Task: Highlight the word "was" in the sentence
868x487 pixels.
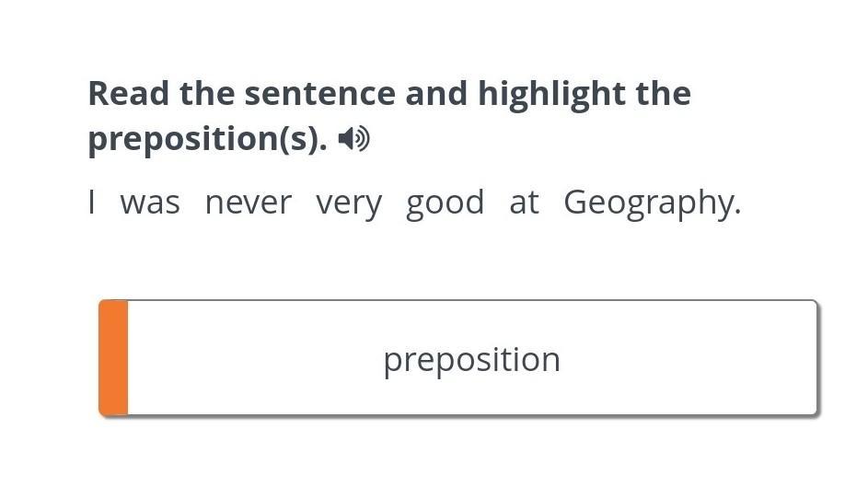Action: pyautogui.click(x=150, y=202)
